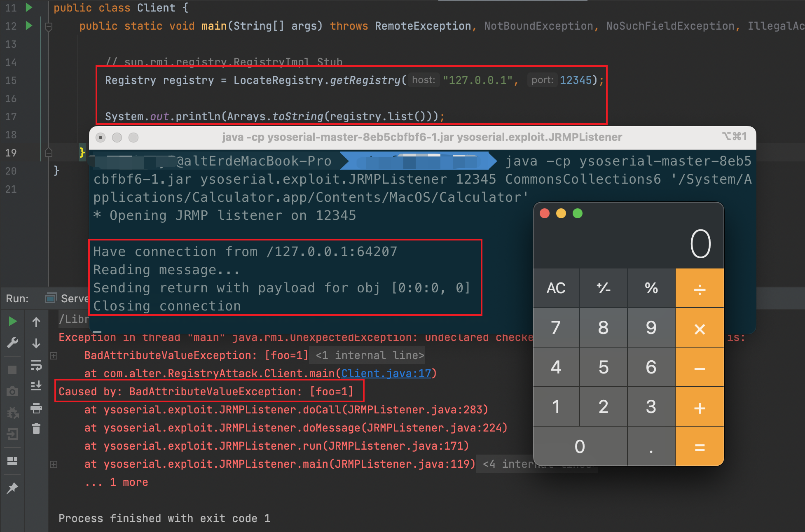The image size is (805, 532).
Task: Click scroll to end of console icon
Action: 36,386
